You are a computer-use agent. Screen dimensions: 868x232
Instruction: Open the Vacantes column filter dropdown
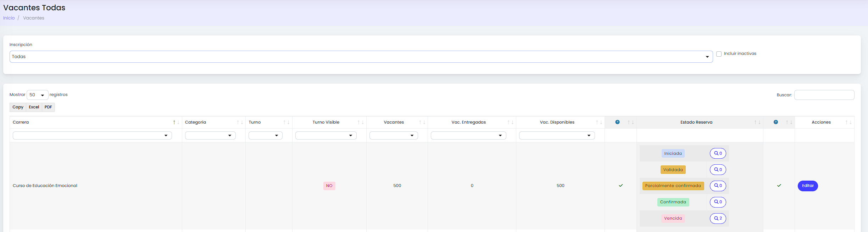coord(394,135)
